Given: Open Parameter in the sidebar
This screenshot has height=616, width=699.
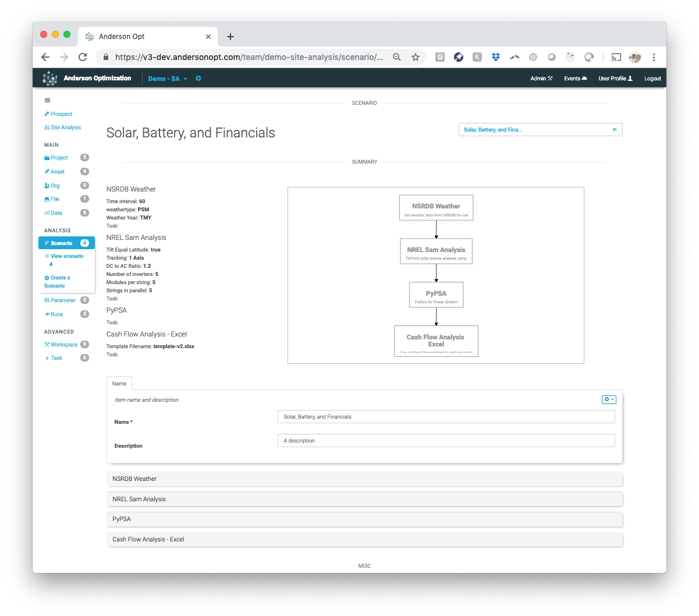Looking at the screenshot, I should point(60,300).
